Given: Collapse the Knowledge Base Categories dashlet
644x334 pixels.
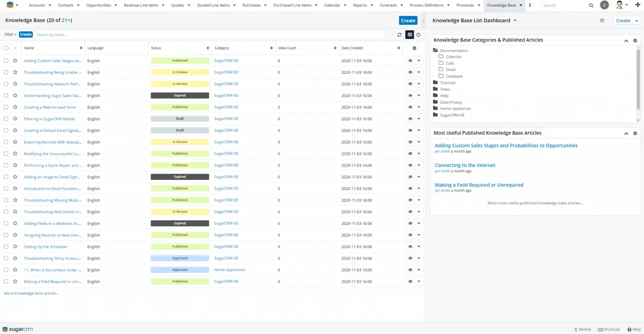Looking at the screenshot, I should coord(626,40).
